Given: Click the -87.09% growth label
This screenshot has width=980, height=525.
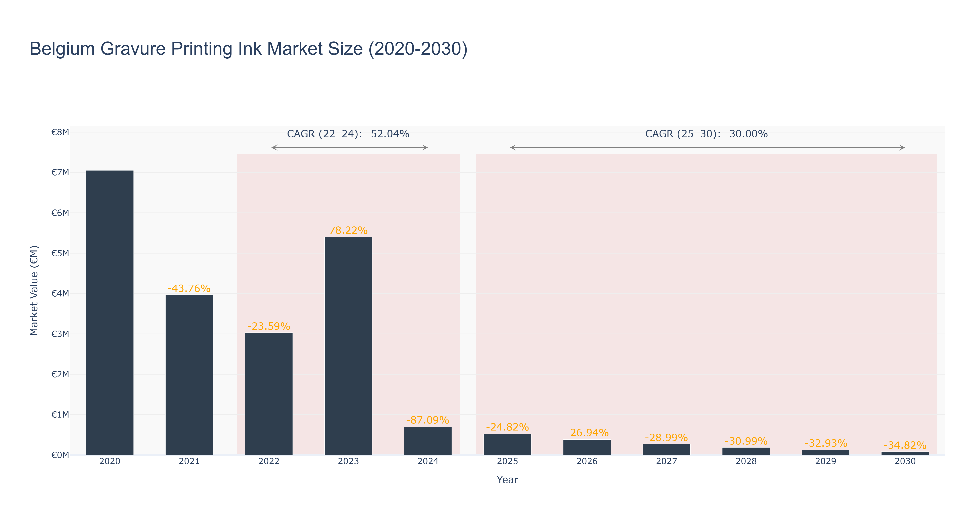Looking at the screenshot, I should click(428, 420).
